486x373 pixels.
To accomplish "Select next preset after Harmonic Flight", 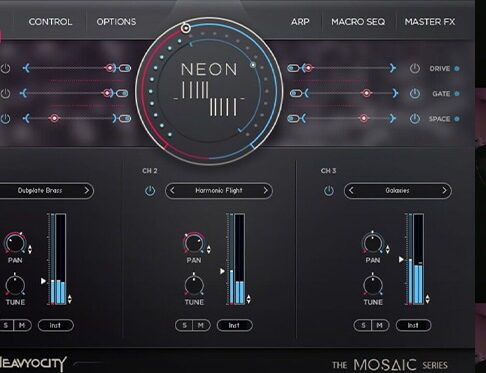I will pyautogui.click(x=265, y=191).
